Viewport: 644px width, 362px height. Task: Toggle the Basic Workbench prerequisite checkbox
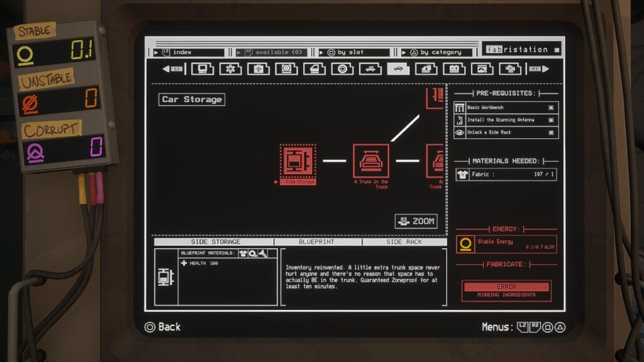(x=551, y=107)
